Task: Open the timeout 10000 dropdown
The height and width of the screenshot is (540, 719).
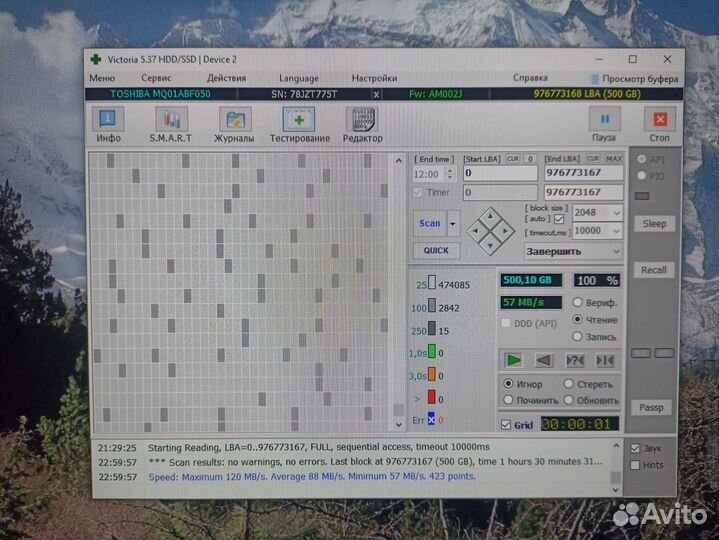Action: coord(615,231)
